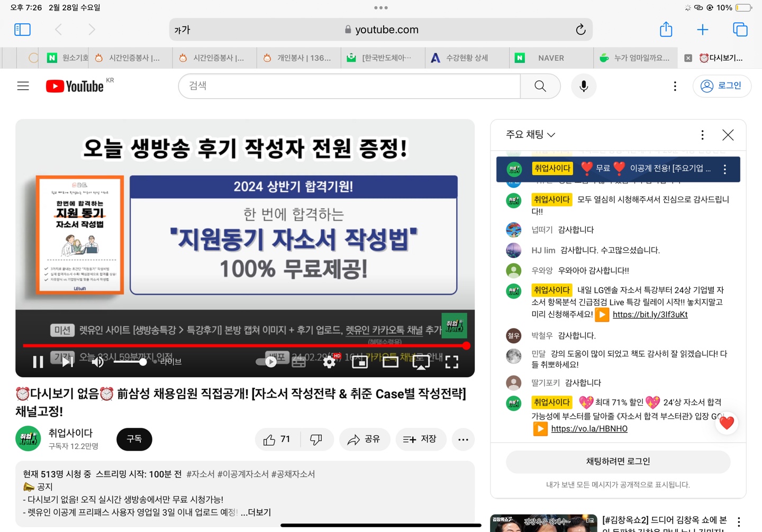Open the Safari share sheet
The height and width of the screenshot is (532, 762).
click(666, 29)
